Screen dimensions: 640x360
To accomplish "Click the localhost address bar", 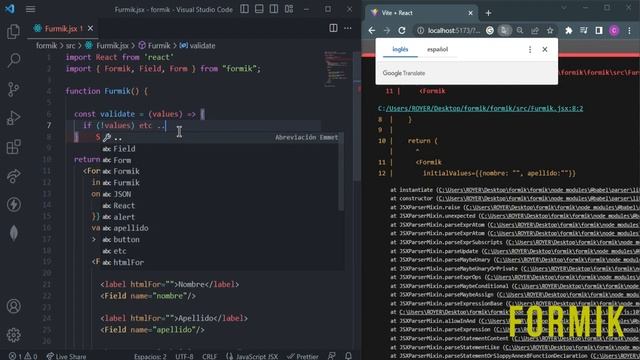I will pos(453,31).
